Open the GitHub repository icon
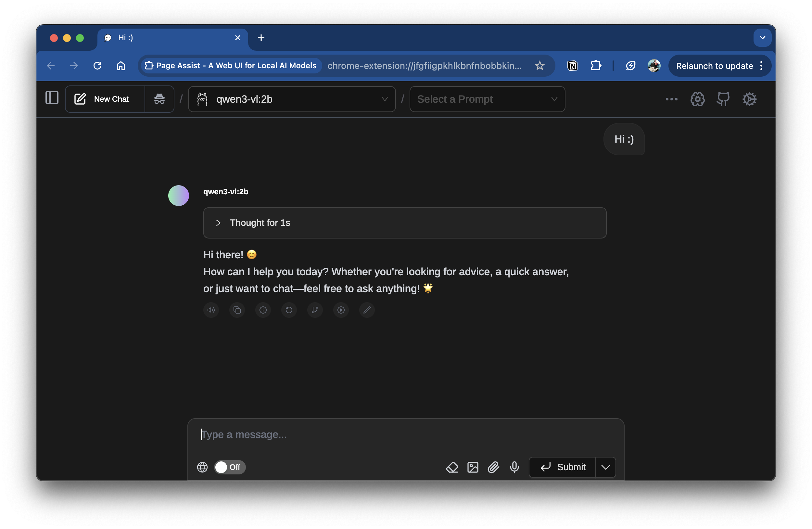Image resolution: width=812 pixels, height=529 pixels. coord(723,99)
